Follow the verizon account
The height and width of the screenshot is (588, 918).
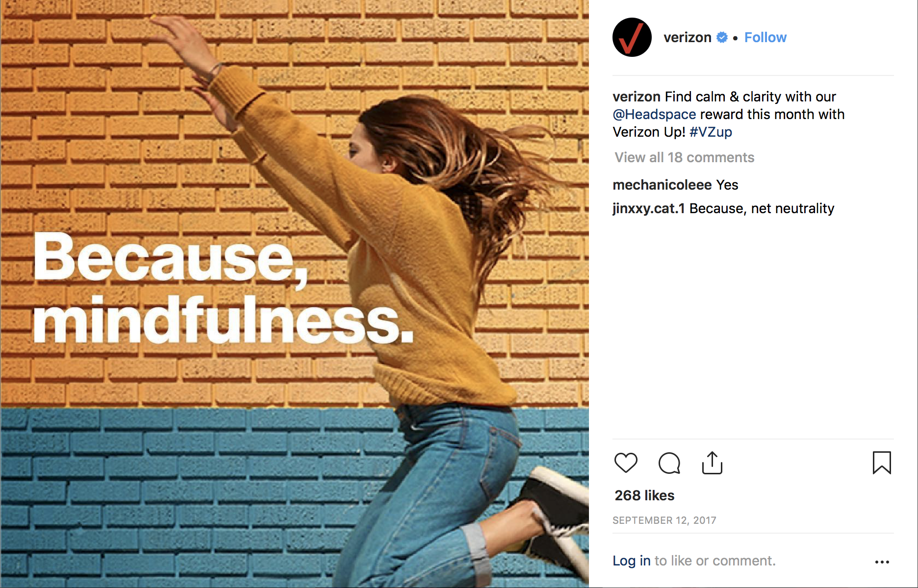[765, 37]
